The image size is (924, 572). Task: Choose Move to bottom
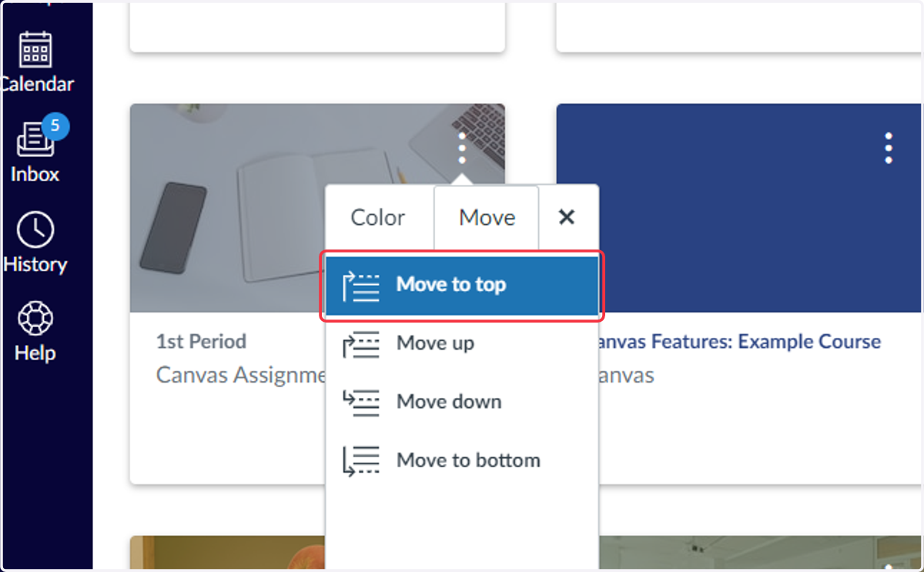[462, 461]
